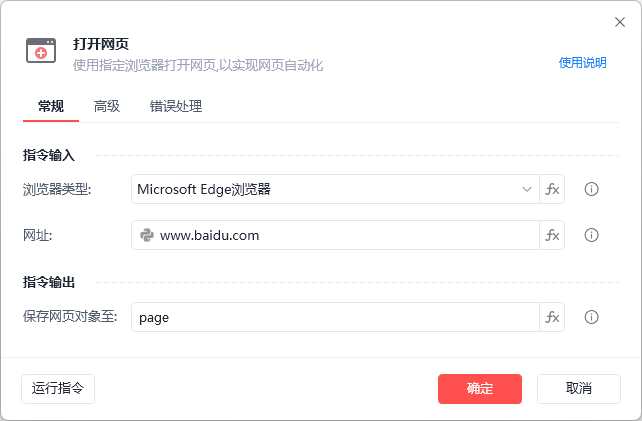Click the 取消 button
642x421 pixels.
click(579, 389)
